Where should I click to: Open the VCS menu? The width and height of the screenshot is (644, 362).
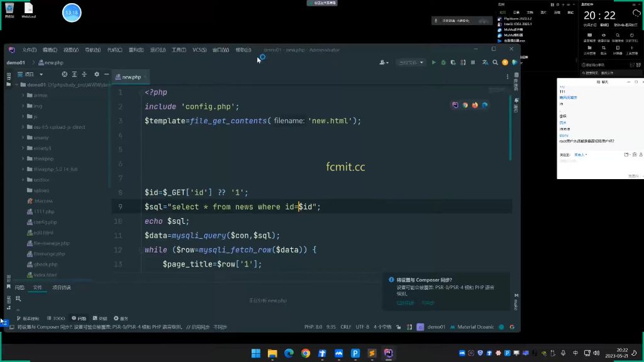[x=199, y=50]
